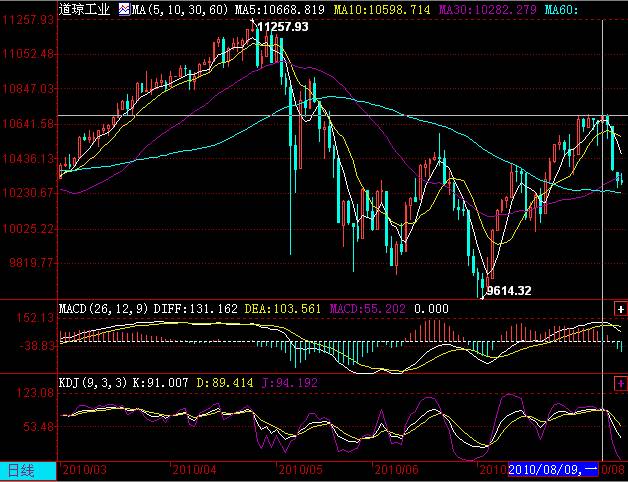Click the 123.08 KDJ axis label
The height and width of the screenshot is (482, 628).
pyautogui.click(x=35, y=393)
